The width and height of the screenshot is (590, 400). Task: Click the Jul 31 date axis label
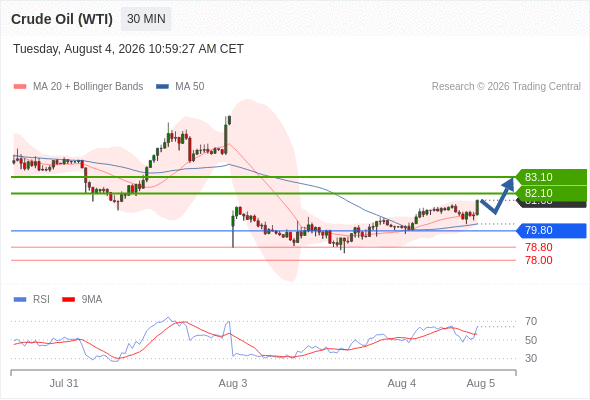pyautogui.click(x=64, y=383)
